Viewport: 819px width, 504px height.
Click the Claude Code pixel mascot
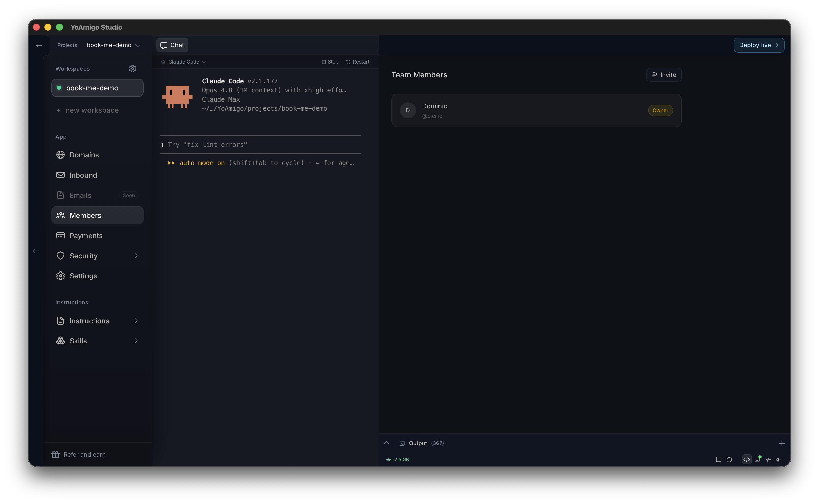click(177, 97)
